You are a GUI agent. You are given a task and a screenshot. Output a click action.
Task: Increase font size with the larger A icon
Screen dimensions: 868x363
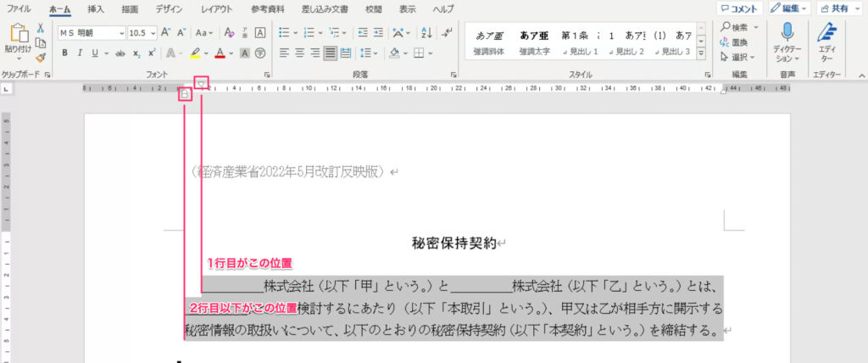point(166,33)
